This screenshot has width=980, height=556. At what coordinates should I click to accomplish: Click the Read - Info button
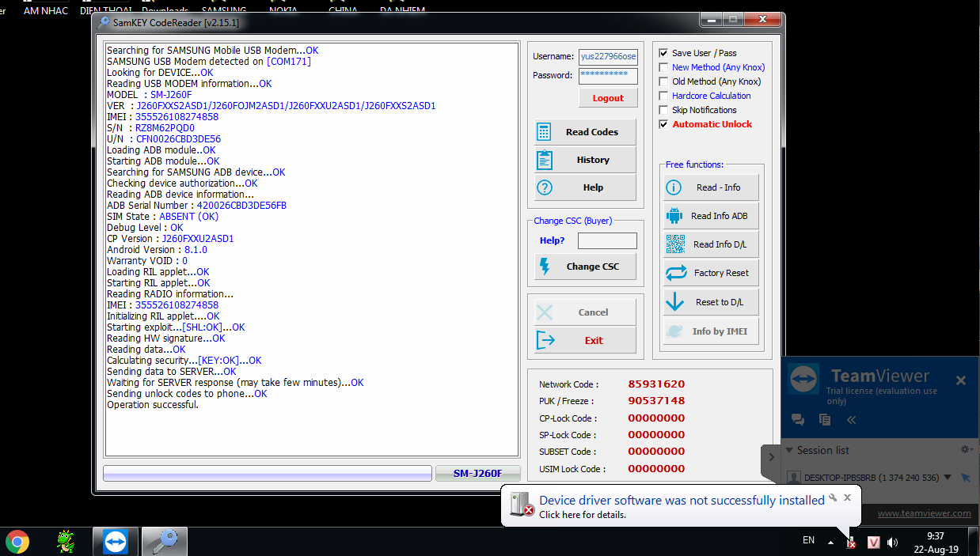pos(711,187)
